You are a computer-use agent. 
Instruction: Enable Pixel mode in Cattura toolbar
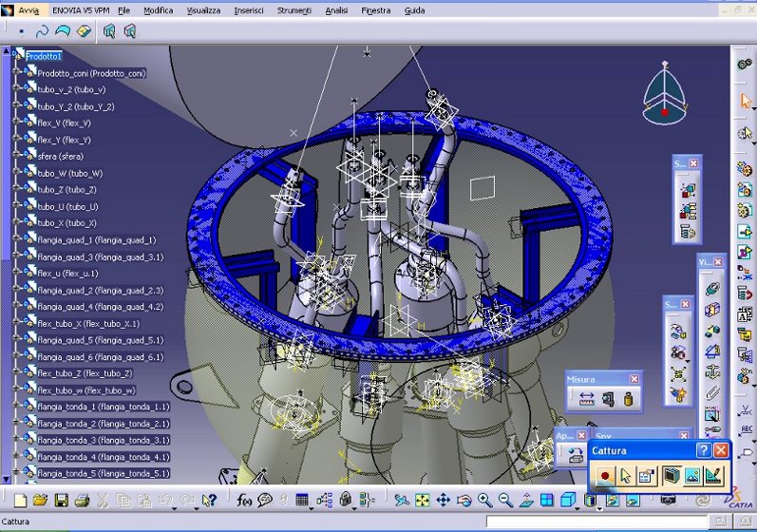tap(692, 477)
